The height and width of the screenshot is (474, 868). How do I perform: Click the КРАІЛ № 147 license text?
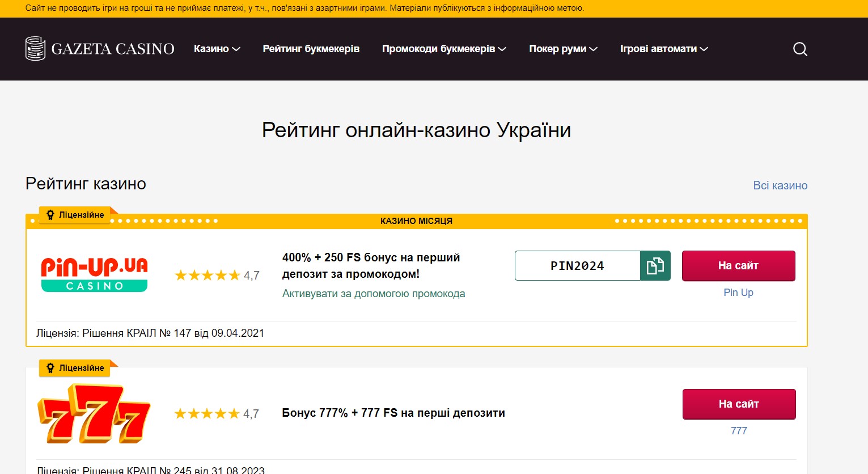point(150,333)
